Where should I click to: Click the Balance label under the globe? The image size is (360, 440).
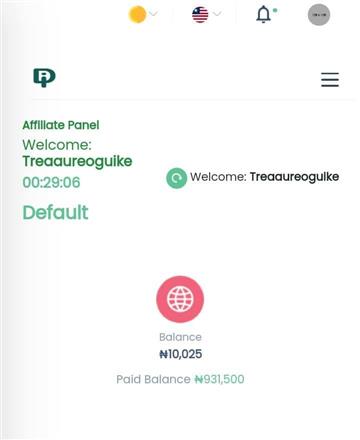(180, 337)
